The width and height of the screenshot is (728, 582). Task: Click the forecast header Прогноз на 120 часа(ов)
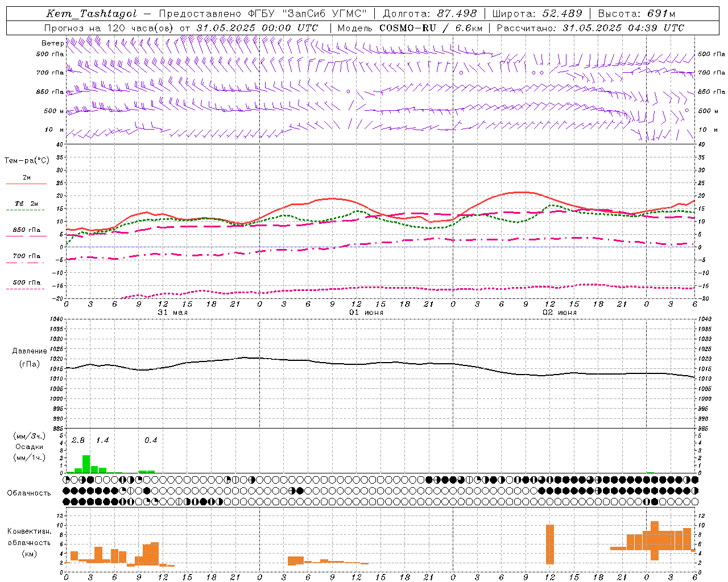click(x=109, y=28)
